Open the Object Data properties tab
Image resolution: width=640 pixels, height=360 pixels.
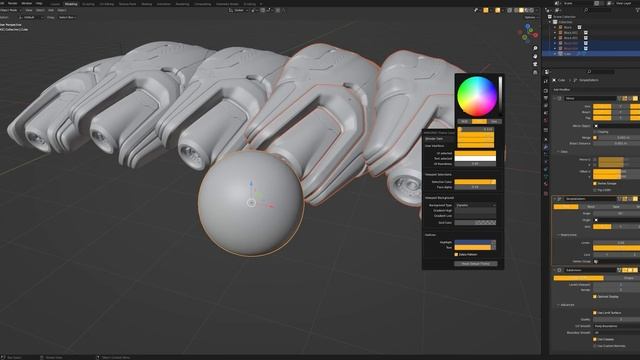coord(546,177)
